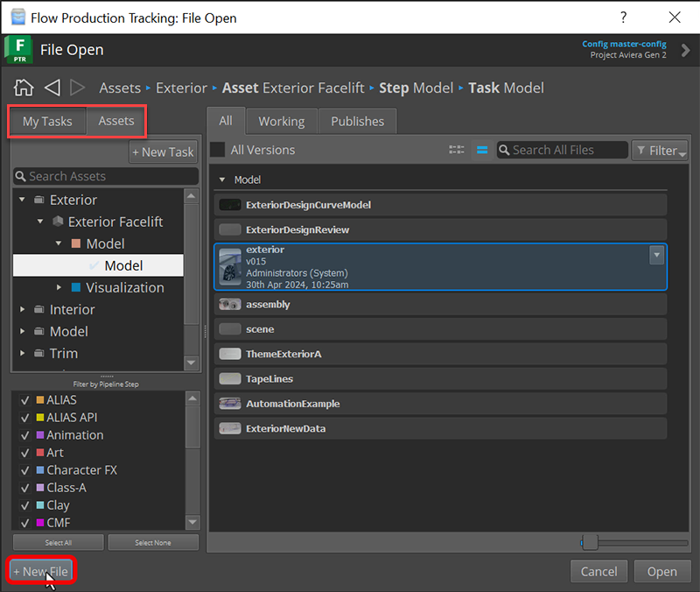Uncheck the CMF pipeline step
This screenshot has width=700, height=592.
[25, 522]
